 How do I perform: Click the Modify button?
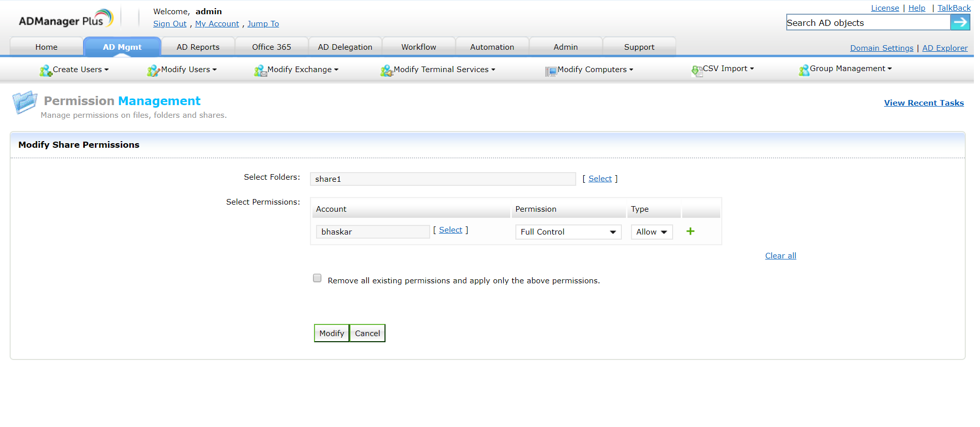point(332,333)
